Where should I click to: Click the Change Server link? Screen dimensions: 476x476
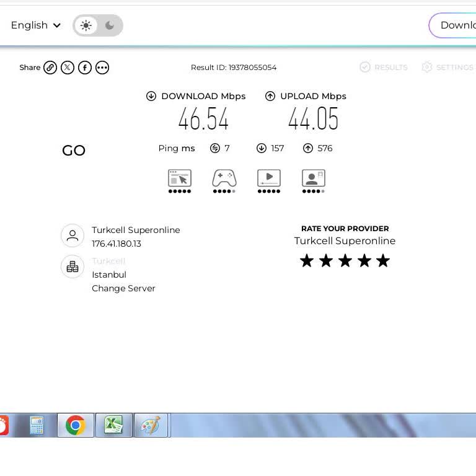(123, 288)
